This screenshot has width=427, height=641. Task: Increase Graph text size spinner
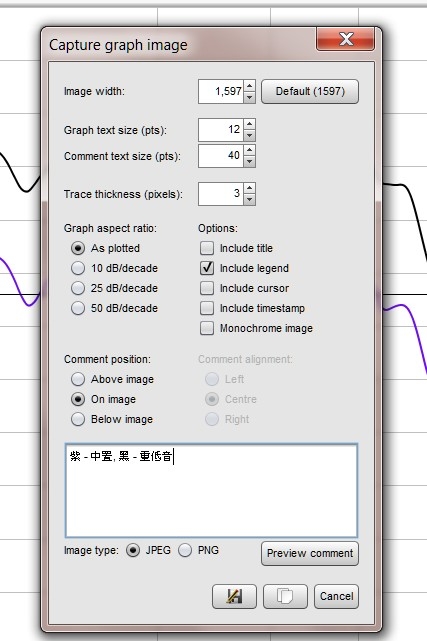point(249,124)
